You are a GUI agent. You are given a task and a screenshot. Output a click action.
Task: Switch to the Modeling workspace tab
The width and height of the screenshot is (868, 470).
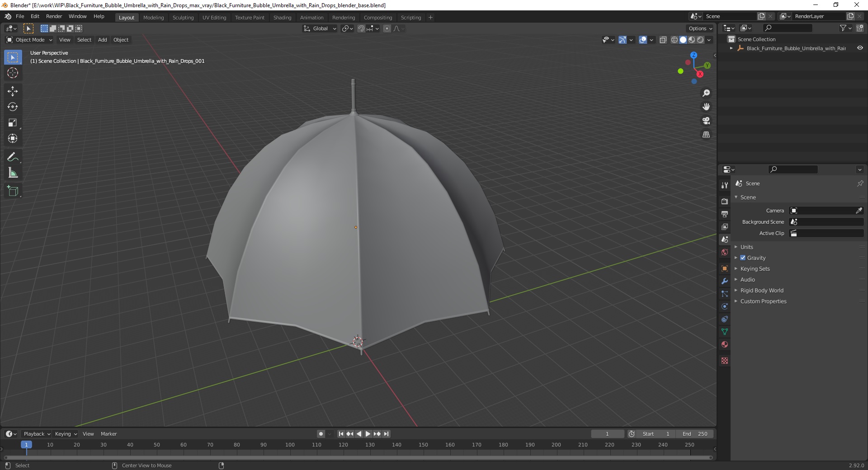point(153,17)
